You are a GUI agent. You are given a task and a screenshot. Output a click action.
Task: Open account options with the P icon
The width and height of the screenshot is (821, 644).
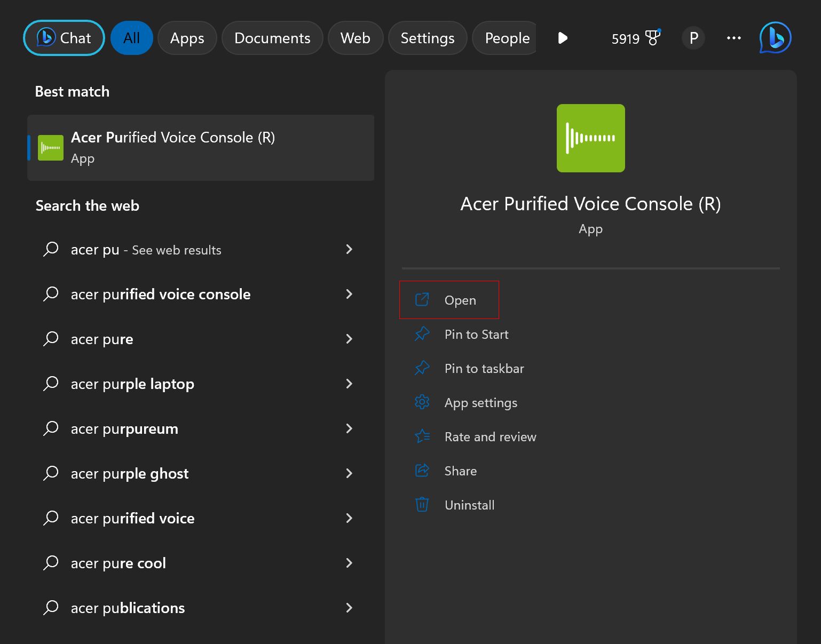[693, 38]
